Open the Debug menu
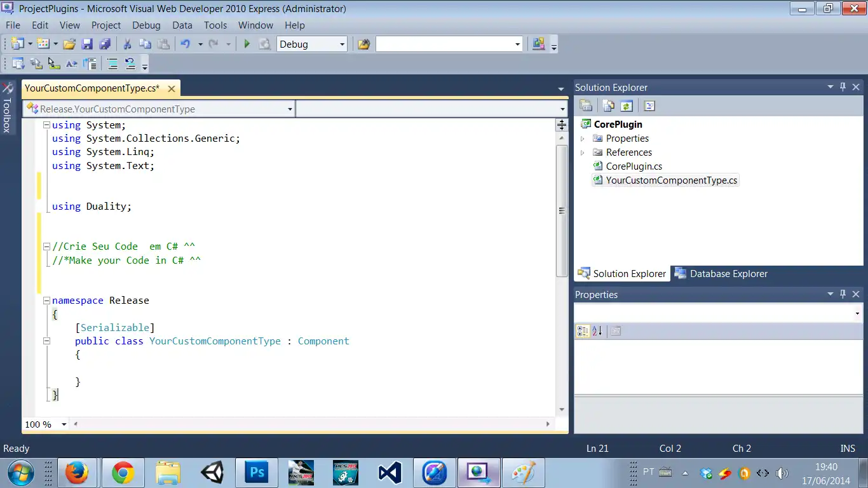 pos(146,25)
